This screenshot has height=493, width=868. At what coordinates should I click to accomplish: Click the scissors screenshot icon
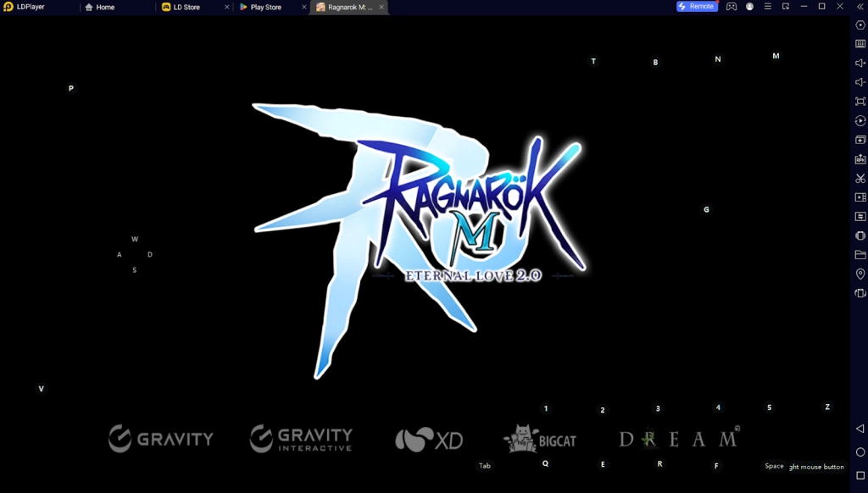860,178
